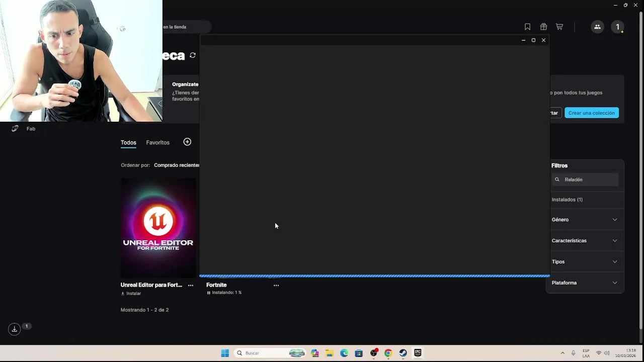Open Steam from taskbar
Screen dimensions: 644x362
[403, 353]
